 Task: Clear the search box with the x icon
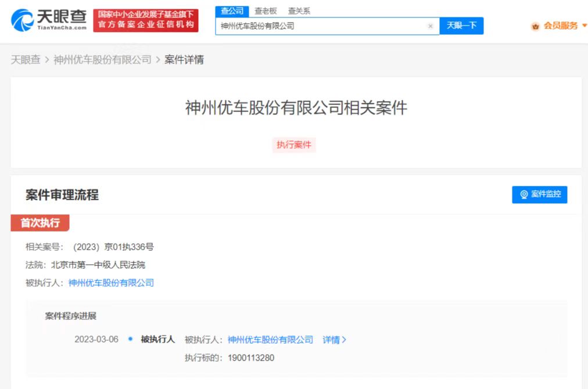point(431,26)
